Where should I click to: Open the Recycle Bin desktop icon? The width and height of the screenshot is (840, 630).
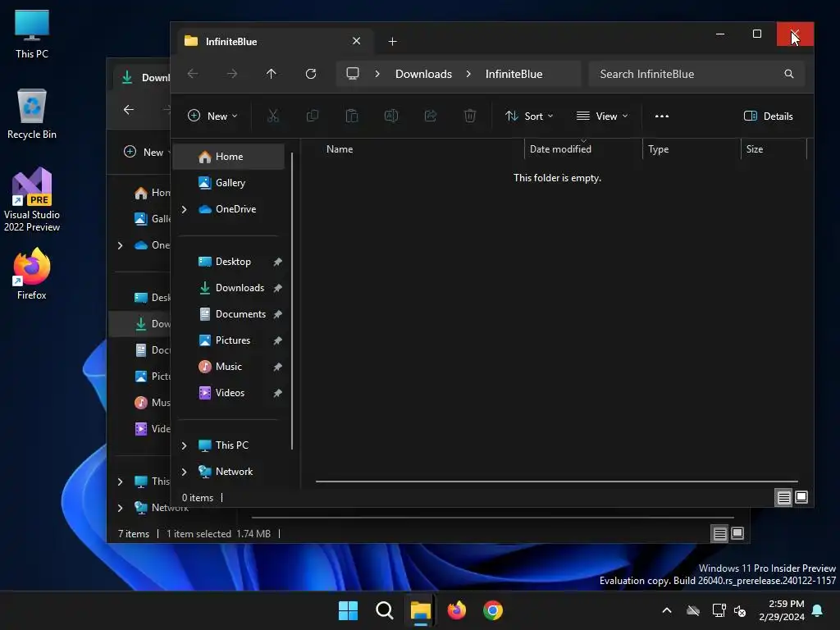[x=32, y=114]
